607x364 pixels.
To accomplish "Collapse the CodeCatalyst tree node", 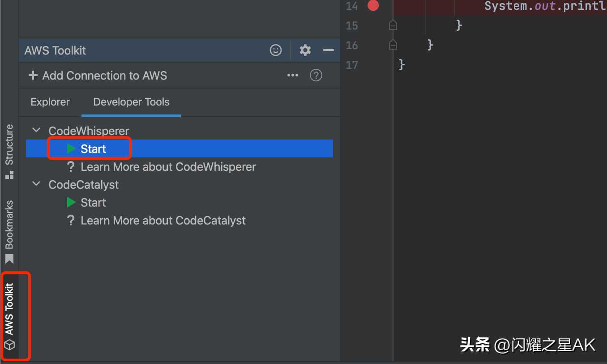I will point(36,184).
